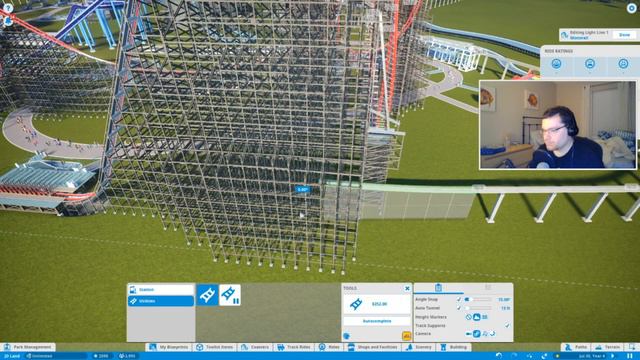Click the nausea rating face icon
Viewport: 640px width, 360px height.
[x=623, y=64]
